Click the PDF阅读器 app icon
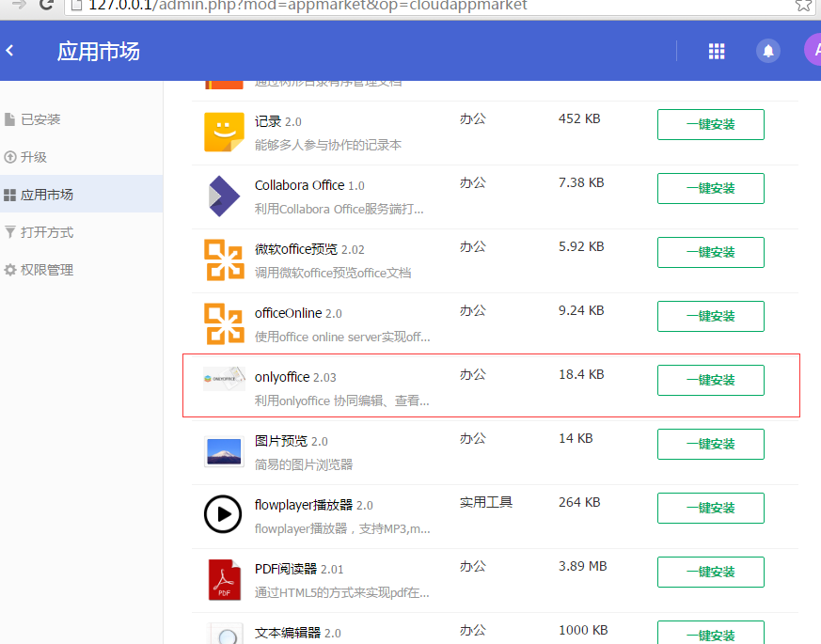The image size is (821, 644). coord(224,579)
